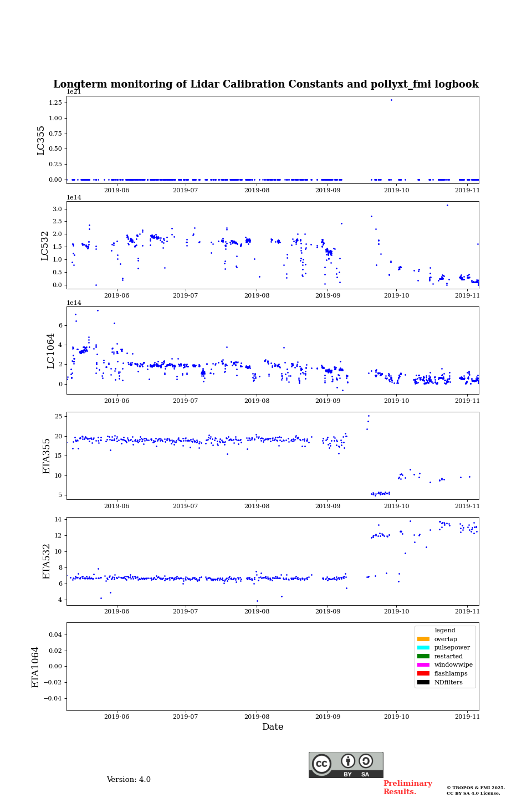Click the attribution person icon in license badge
Viewport: 532px width, 798px height.
[x=348, y=761]
